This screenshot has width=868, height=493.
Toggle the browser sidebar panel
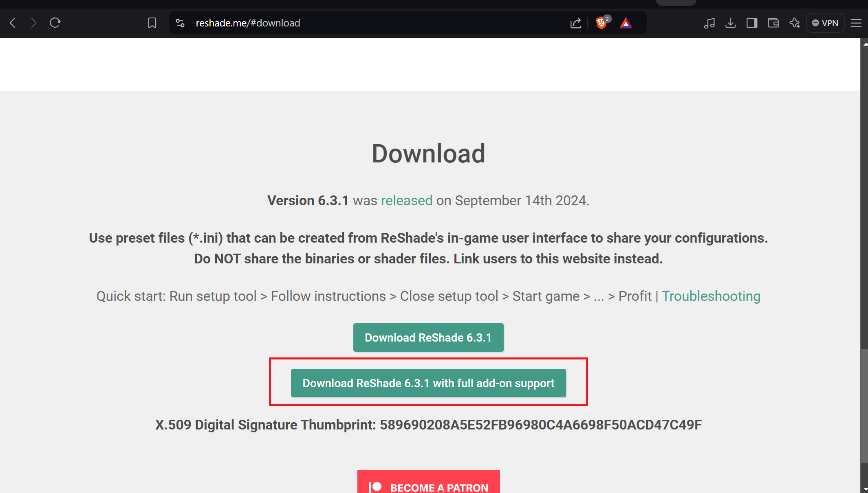click(752, 23)
